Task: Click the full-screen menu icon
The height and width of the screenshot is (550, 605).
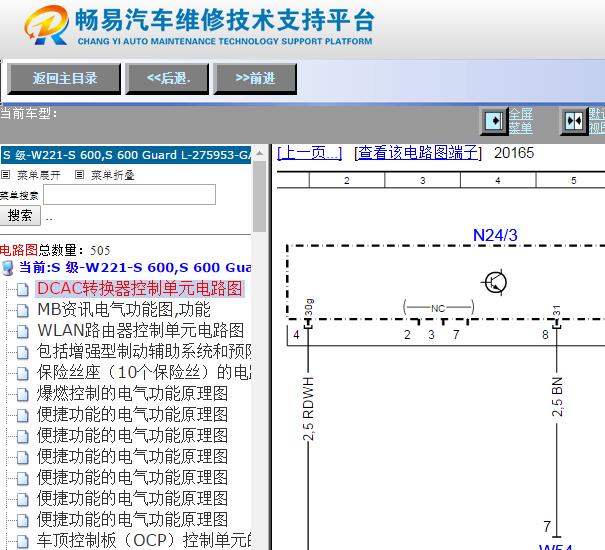Action: coord(493,121)
